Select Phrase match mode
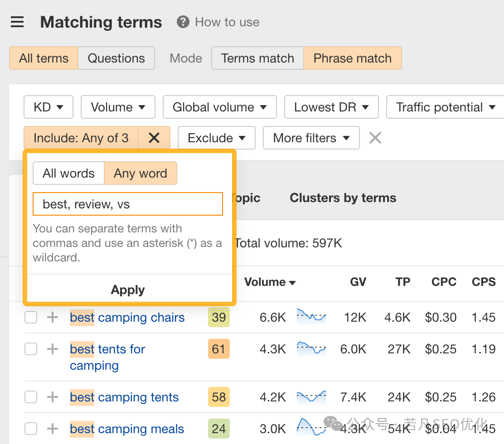The width and height of the screenshot is (504, 444). coord(353,58)
